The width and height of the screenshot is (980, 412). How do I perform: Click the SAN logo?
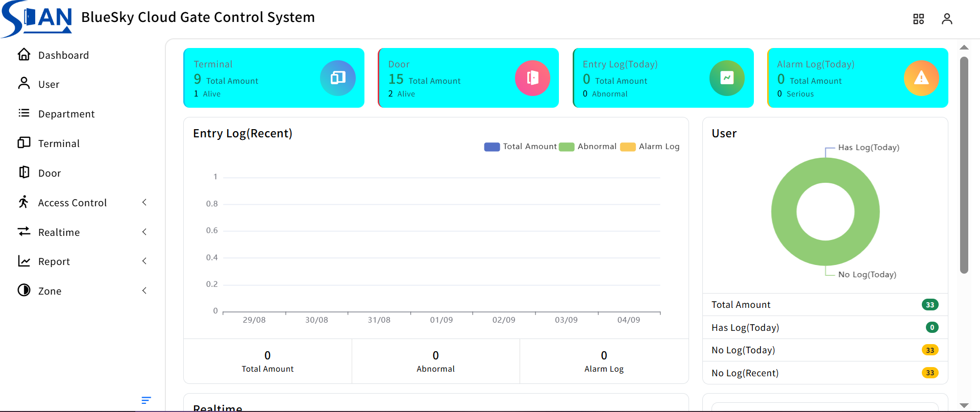[x=37, y=19]
